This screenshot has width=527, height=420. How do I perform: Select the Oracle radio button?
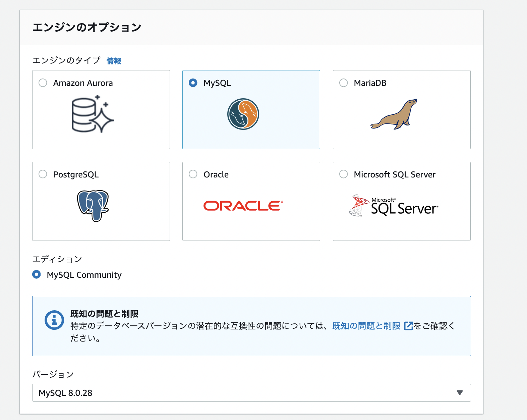[193, 174]
